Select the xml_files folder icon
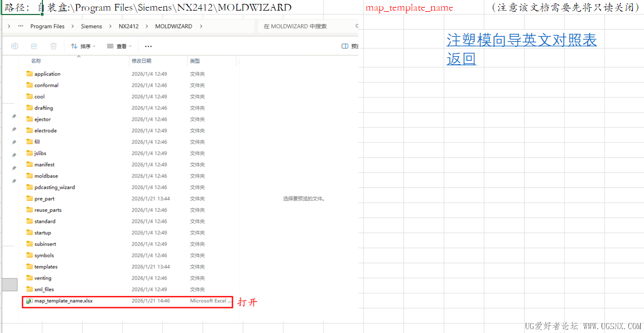This screenshot has height=333, width=644. (29, 289)
